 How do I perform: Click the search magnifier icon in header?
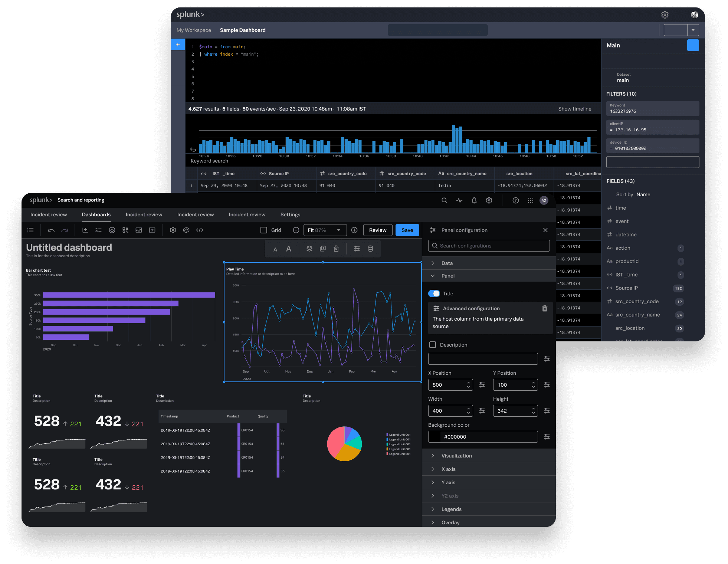coord(445,200)
